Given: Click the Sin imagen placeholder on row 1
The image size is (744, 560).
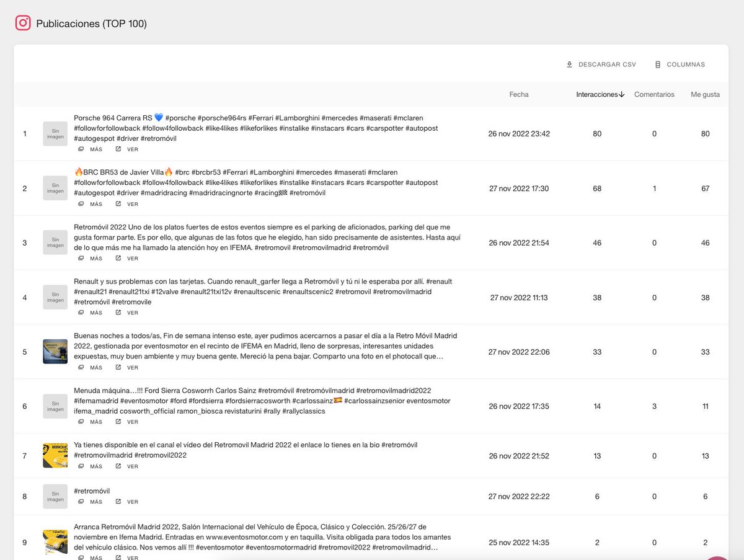Looking at the screenshot, I should click(x=55, y=134).
